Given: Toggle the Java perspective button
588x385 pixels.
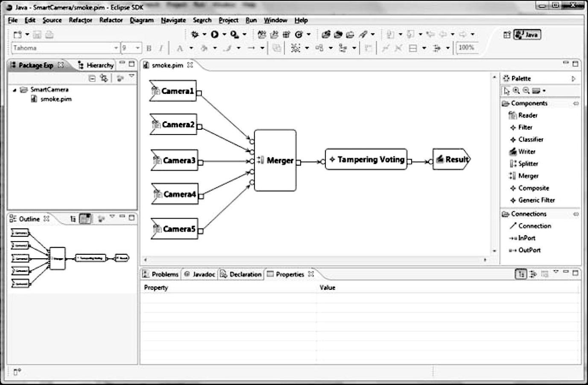Looking at the screenshot, I should pos(527,35).
